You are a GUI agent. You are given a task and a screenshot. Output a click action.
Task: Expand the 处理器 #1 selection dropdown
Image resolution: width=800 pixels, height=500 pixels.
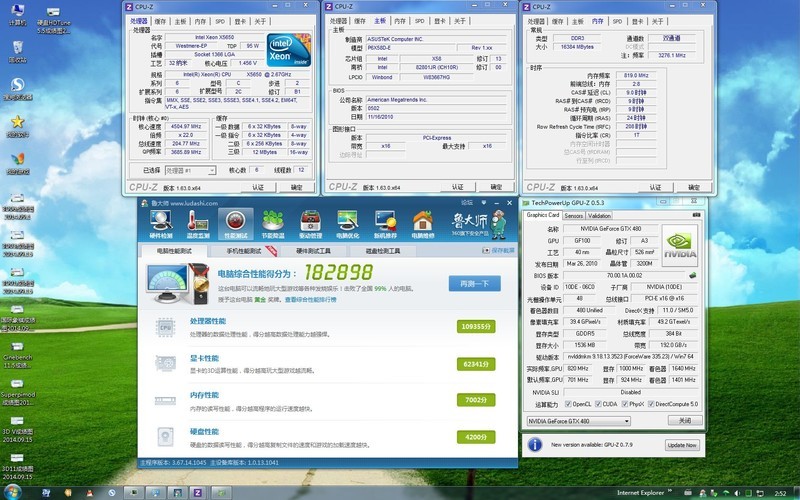pos(211,170)
